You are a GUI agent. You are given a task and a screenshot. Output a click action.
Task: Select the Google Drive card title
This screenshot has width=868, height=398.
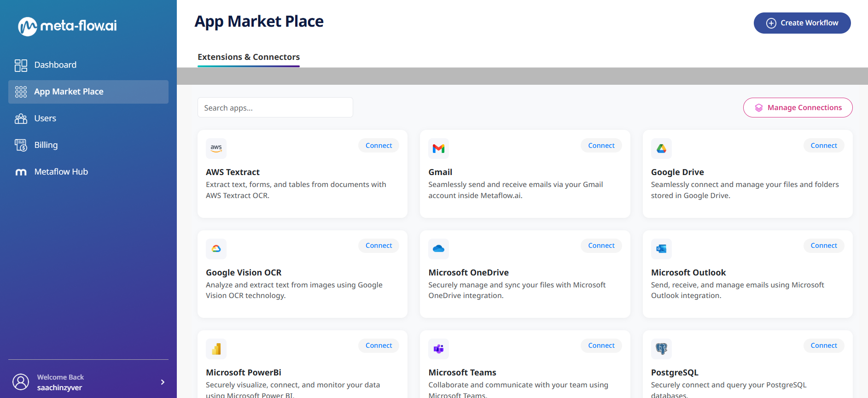coord(677,172)
